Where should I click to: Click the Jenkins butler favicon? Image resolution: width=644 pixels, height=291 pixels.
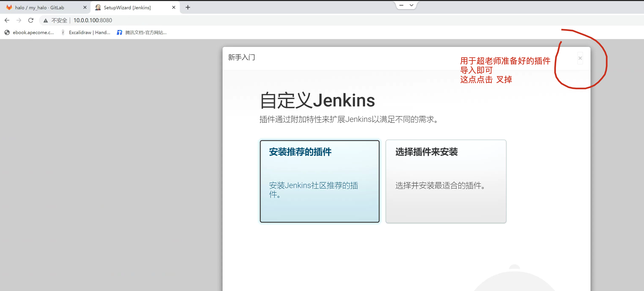coord(98,7)
